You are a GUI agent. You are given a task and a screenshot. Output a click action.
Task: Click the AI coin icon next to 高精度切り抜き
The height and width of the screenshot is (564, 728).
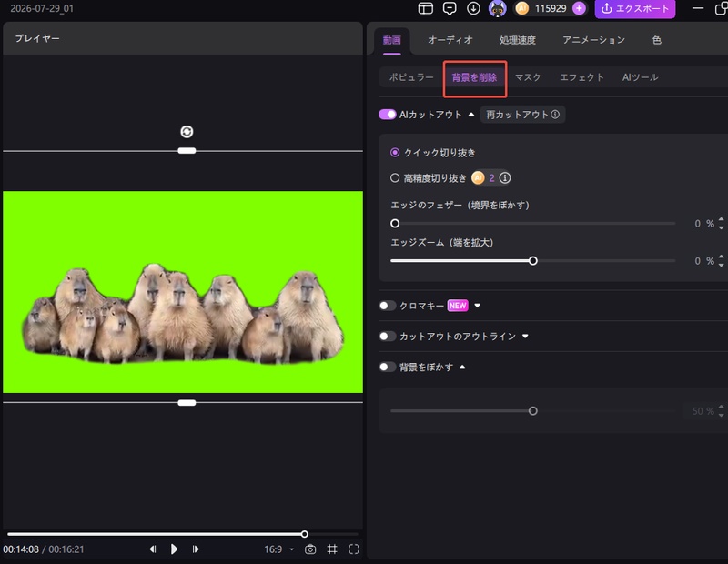(x=478, y=177)
